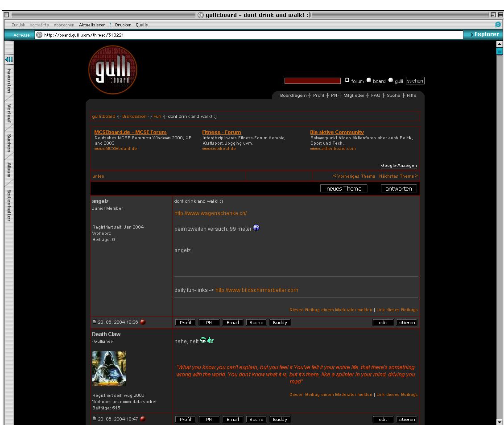This screenshot has height=425, width=504.
Task: Click the gulli:board logo
Action: coord(113,70)
